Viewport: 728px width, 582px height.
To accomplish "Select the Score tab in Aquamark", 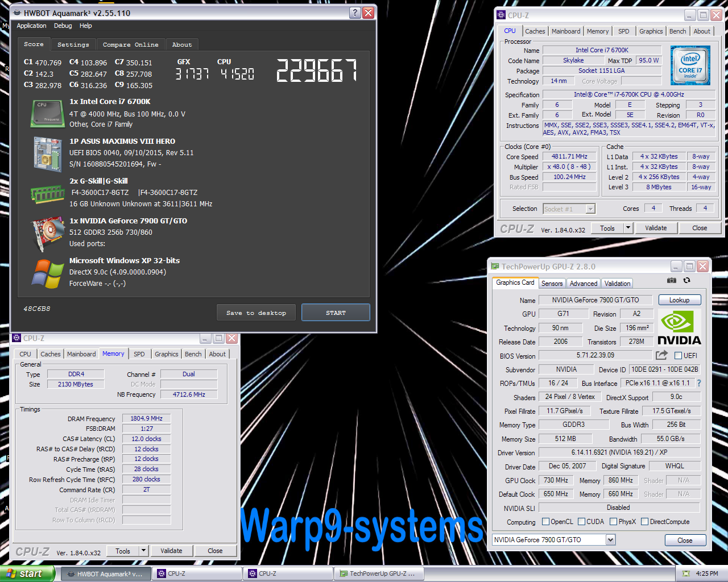I will pos(34,44).
